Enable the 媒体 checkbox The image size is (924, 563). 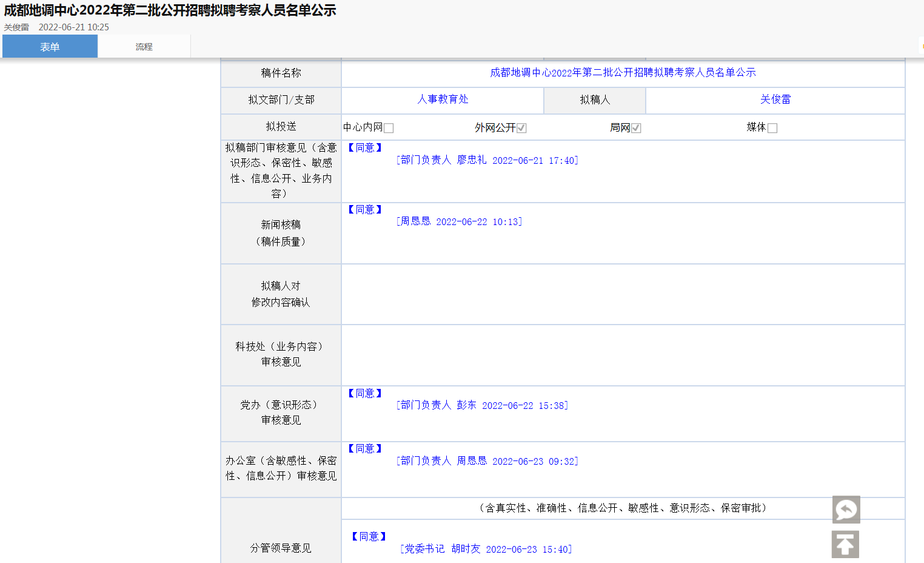click(772, 128)
